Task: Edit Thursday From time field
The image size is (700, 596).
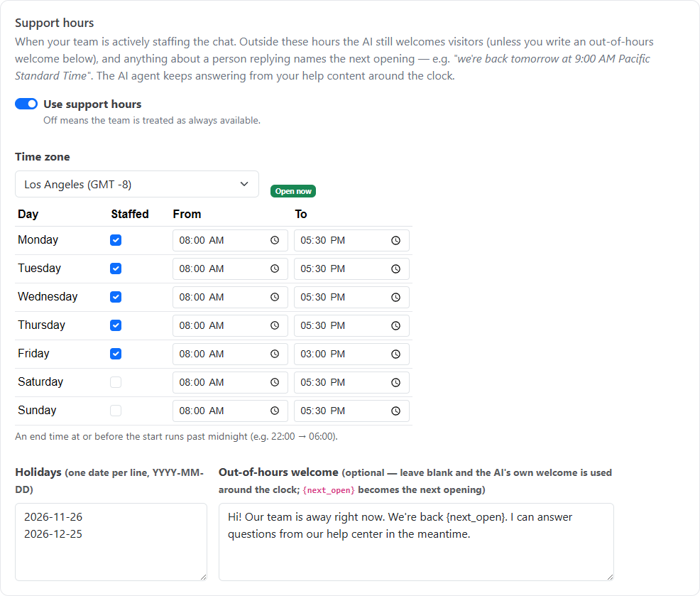Action: pos(230,325)
